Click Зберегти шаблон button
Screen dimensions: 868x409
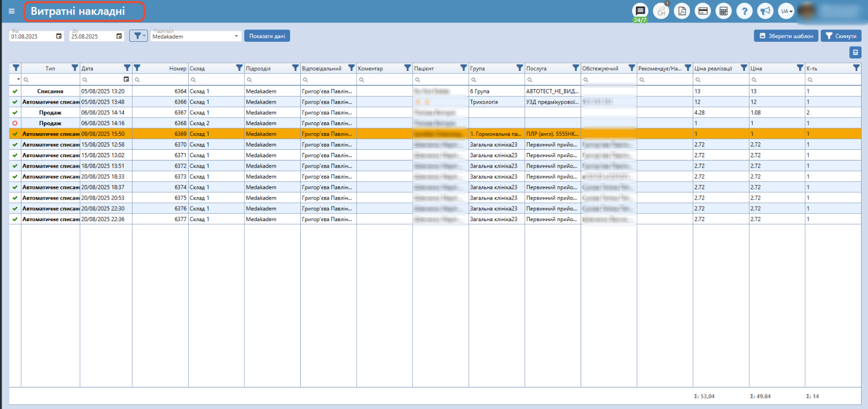(786, 36)
